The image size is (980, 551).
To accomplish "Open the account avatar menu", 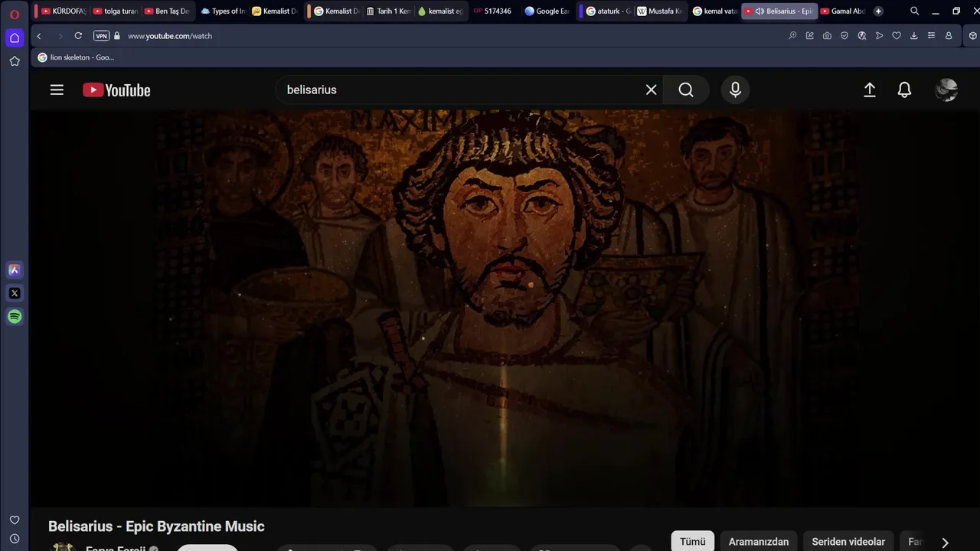I will tap(946, 90).
